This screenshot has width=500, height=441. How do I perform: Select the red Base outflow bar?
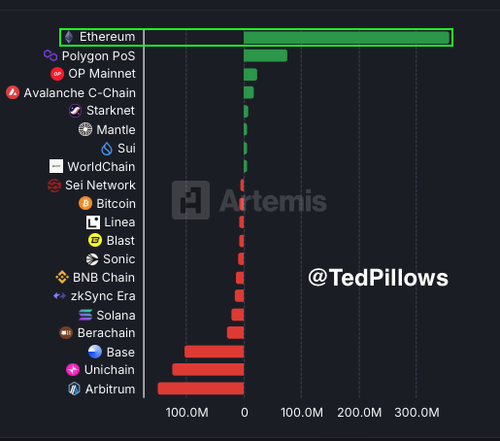214,352
